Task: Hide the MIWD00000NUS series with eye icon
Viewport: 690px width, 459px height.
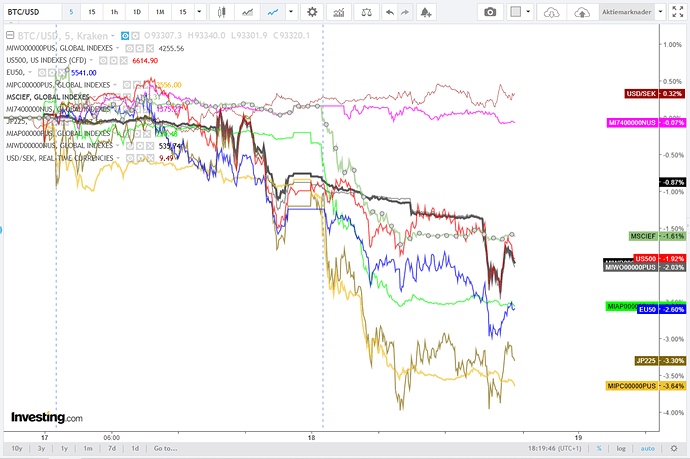Action: [129, 146]
